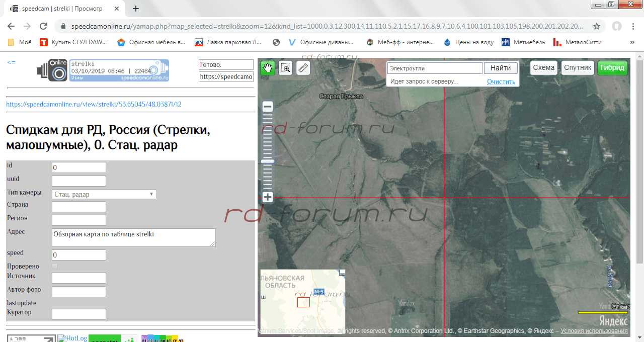Switch map to 'Схема' view
The width and height of the screenshot is (644, 342).
(544, 68)
